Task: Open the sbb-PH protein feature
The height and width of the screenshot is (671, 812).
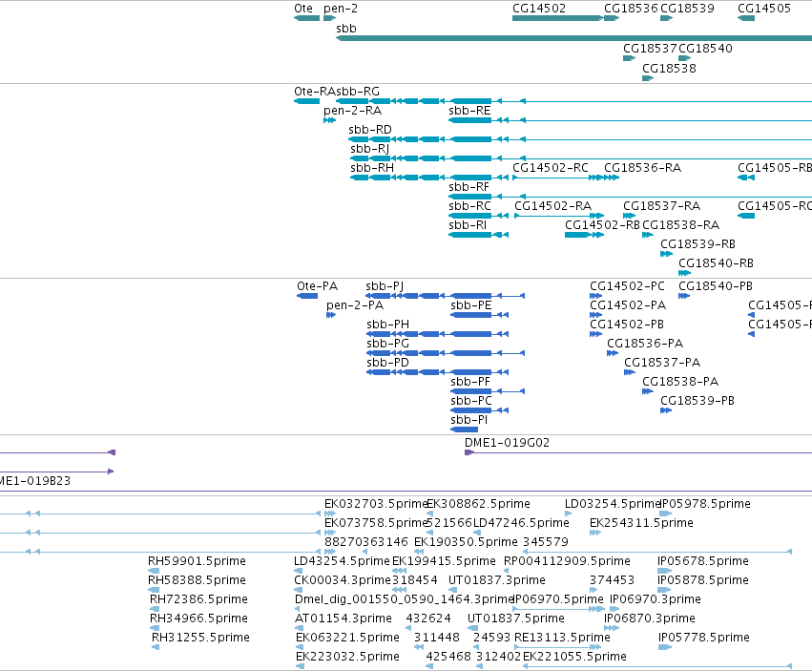Action: [438, 334]
